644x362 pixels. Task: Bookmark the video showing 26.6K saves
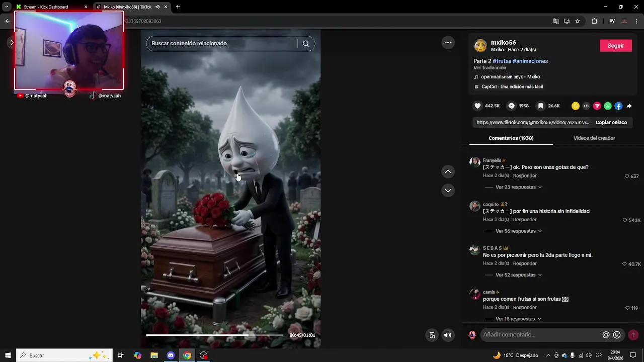pos(540,106)
